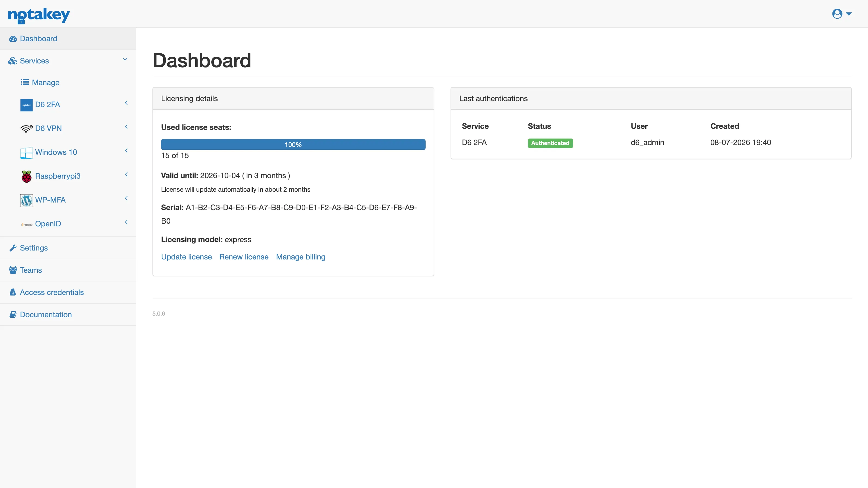The height and width of the screenshot is (488, 868).
Task: Click the Services cubes icon
Action: point(13,61)
